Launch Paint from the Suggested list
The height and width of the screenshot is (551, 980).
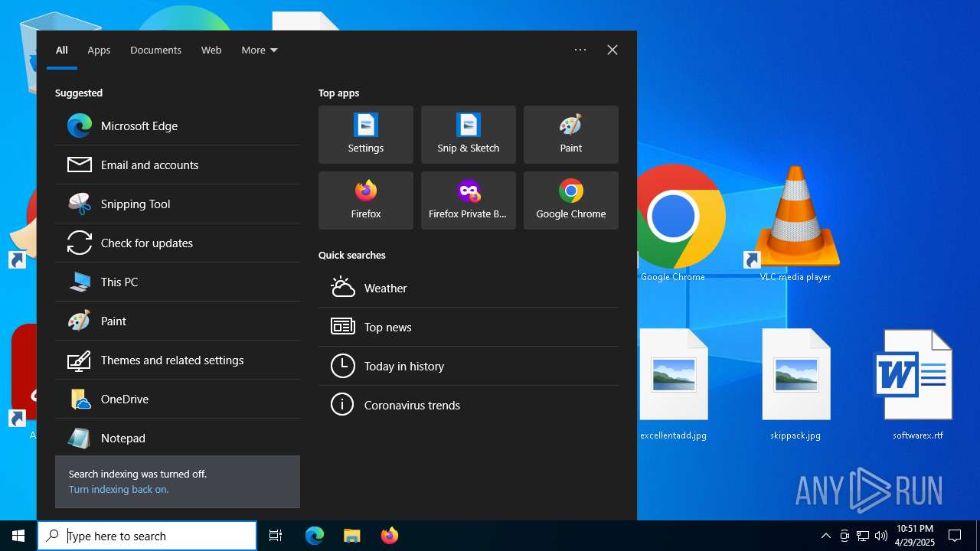pos(178,321)
